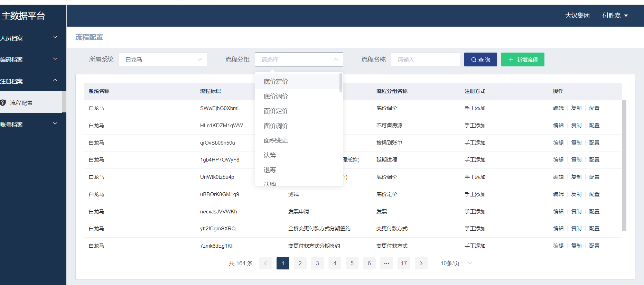
Task: Configure the UnWtk0tzbu4p row
Action: (x=594, y=177)
